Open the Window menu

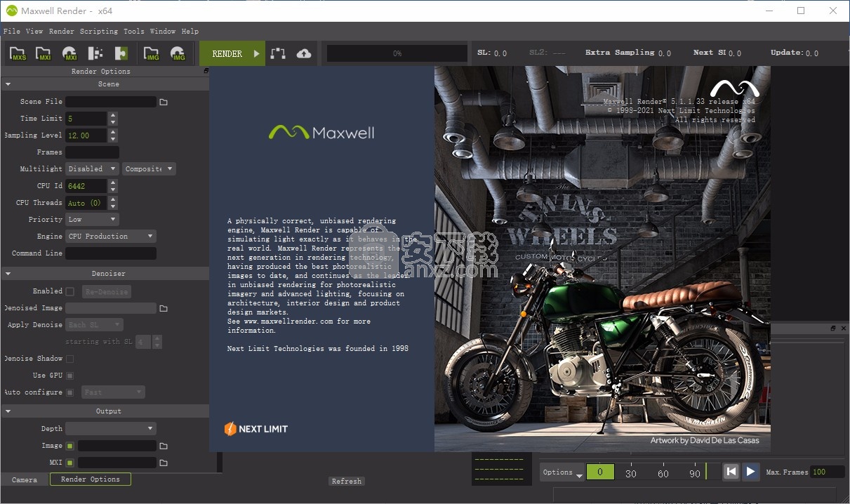point(163,32)
